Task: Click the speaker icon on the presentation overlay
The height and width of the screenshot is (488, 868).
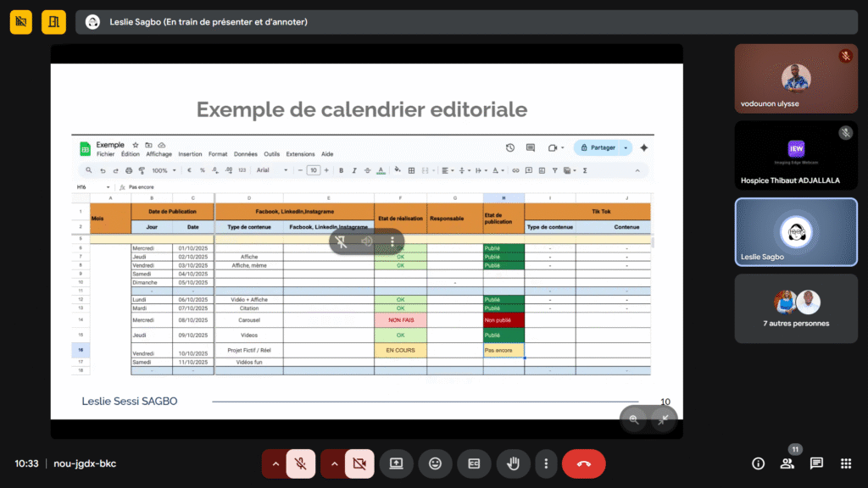Action: [x=367, y=241]
